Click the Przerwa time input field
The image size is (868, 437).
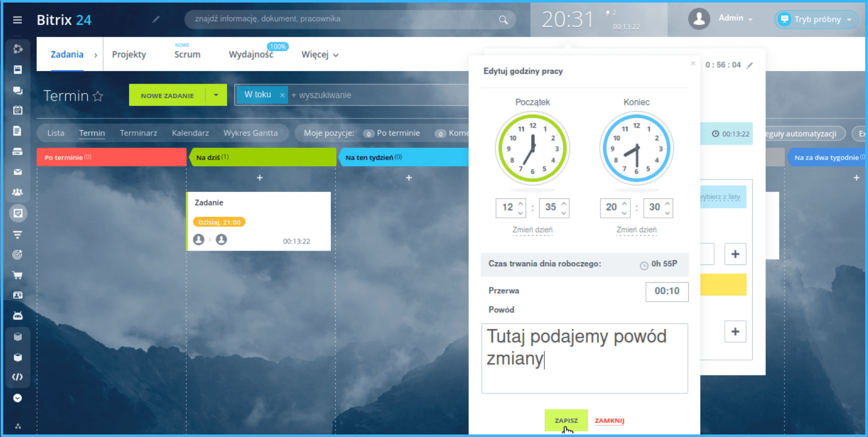(667, 291)
